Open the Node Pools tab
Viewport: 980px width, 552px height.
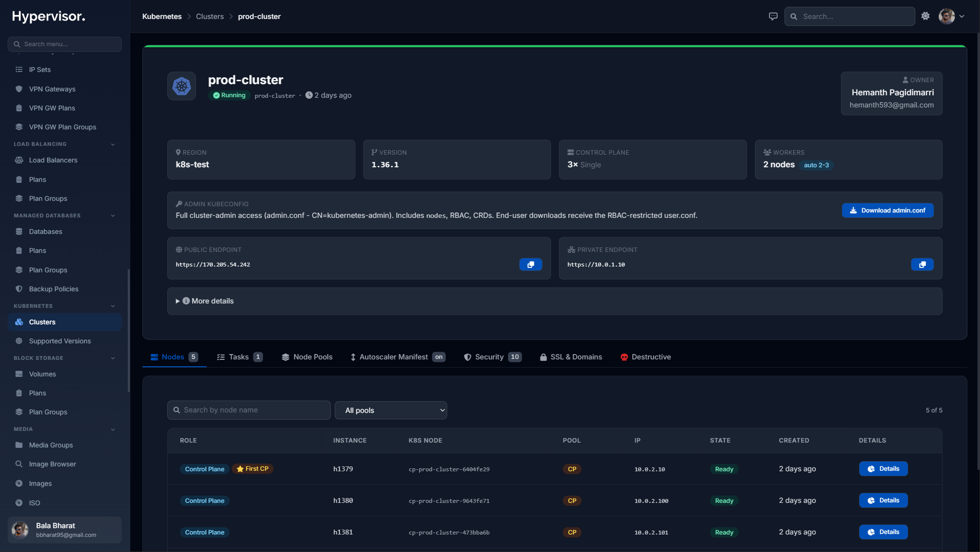307,357
